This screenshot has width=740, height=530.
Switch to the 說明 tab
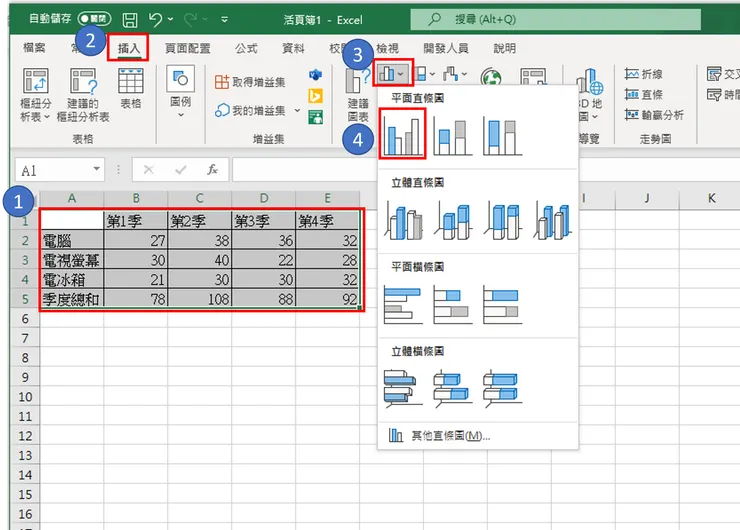[505, 48]
